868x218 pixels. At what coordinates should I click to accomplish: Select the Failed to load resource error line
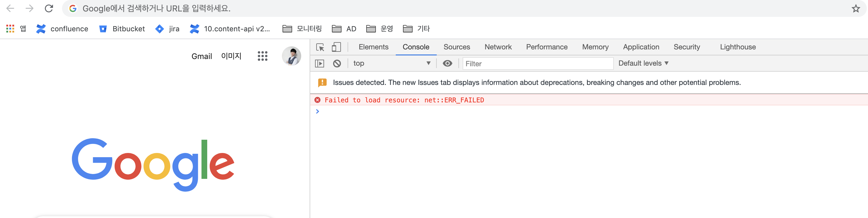coord(589,100)
